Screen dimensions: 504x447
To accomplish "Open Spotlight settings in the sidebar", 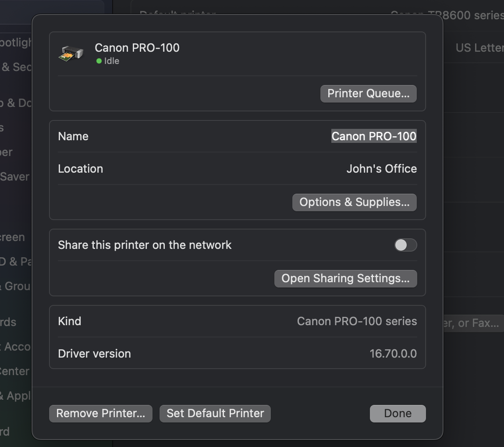I will [x=13, y=42].
